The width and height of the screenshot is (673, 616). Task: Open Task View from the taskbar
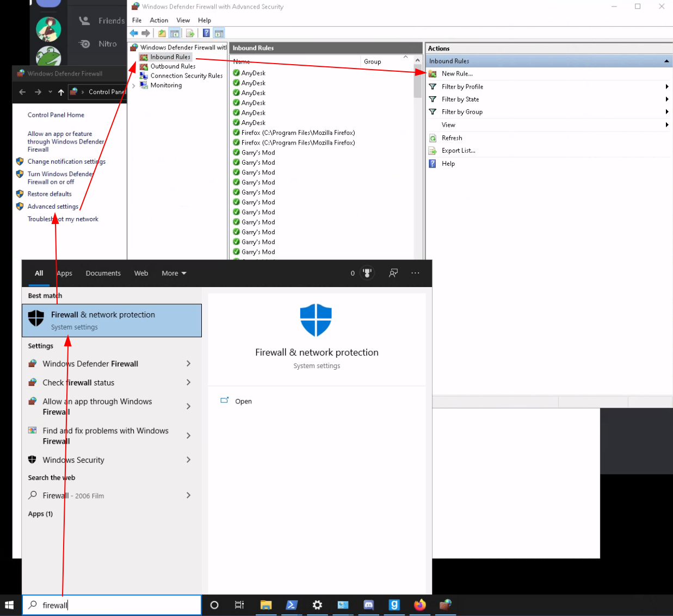pyautogui.click(x=239, y=605)
